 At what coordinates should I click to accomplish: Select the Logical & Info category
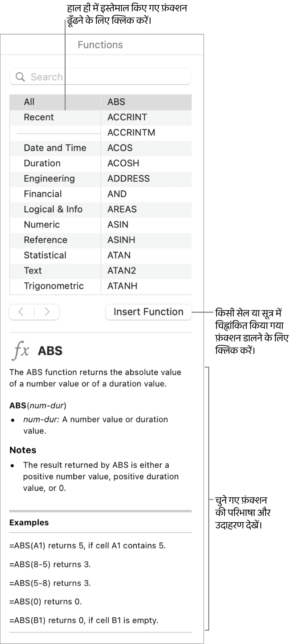point(53,209)
